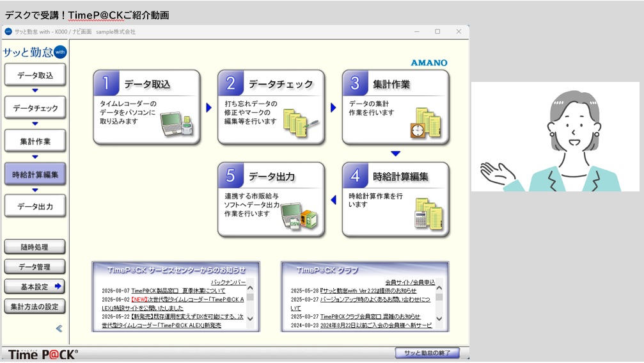
Task: Open データ出力 from the left sidebar
Action: tap(35, 206)
